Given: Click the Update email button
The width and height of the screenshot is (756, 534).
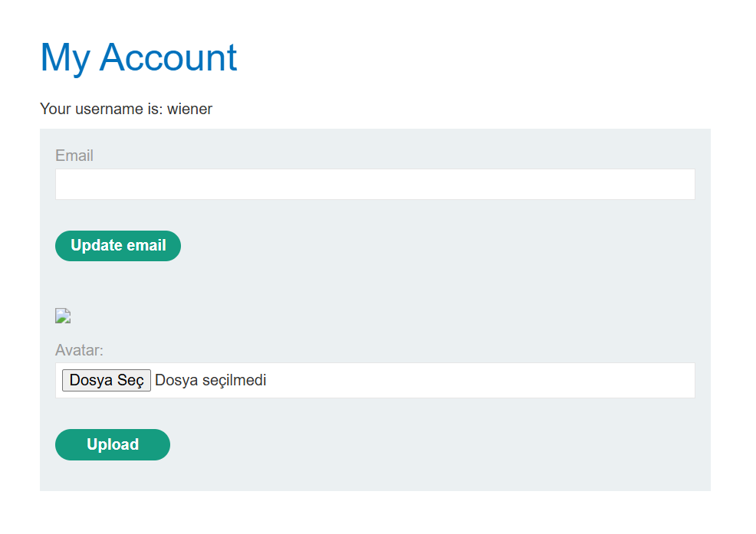Looking at the screenshot, I should pos(118,246).
